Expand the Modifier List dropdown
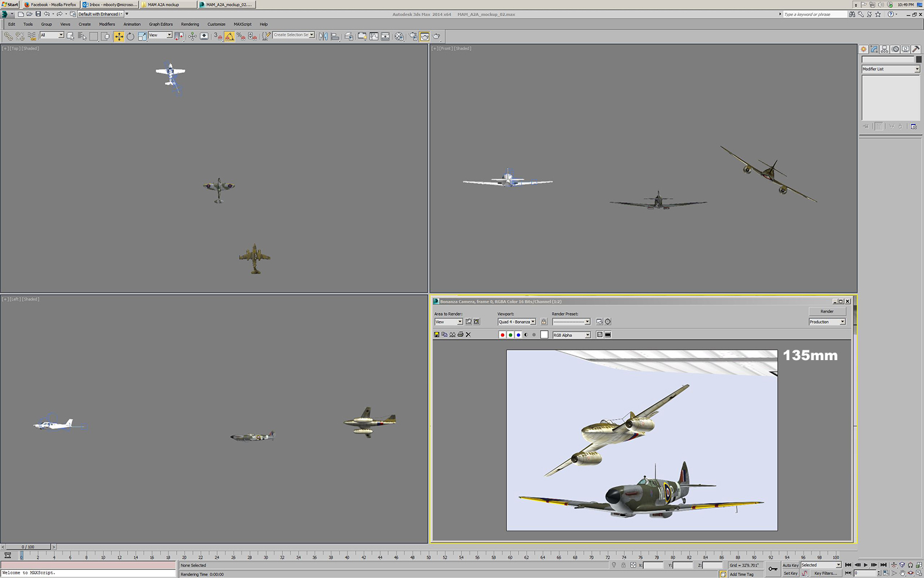 pyautogui.click(x=891, y=69)
